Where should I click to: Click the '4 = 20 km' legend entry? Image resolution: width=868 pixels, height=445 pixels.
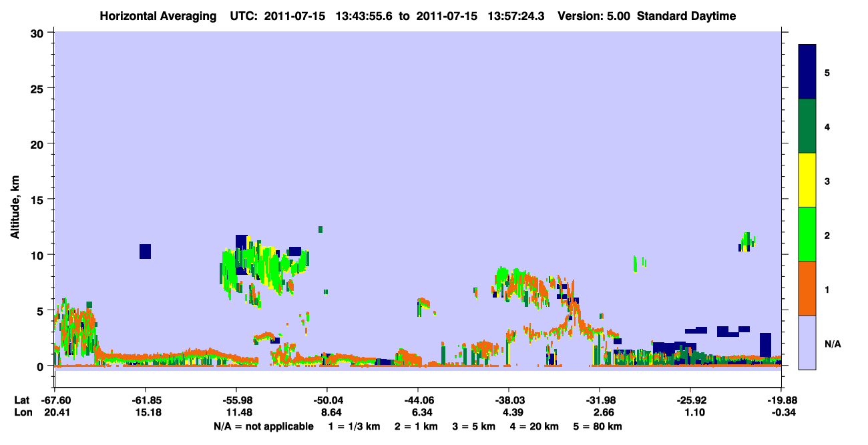pyautogui.click(x=534, y=426)
